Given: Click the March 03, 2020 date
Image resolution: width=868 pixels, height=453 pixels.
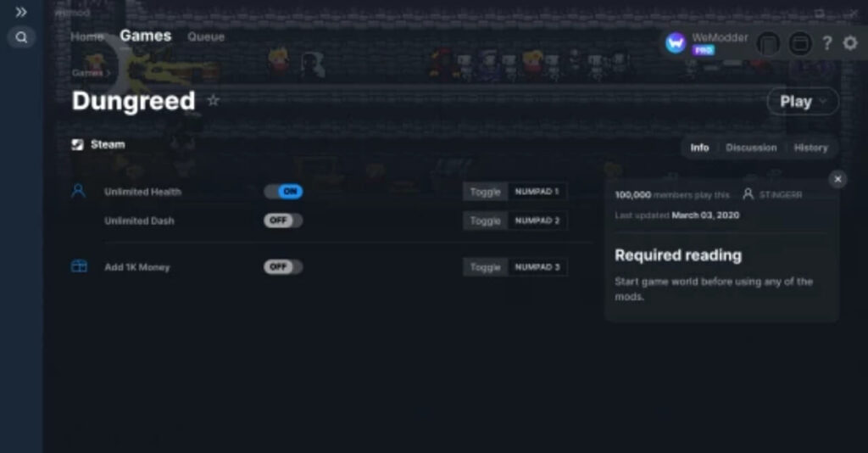Looking at the screenshot, I should (x=705, y=215).
